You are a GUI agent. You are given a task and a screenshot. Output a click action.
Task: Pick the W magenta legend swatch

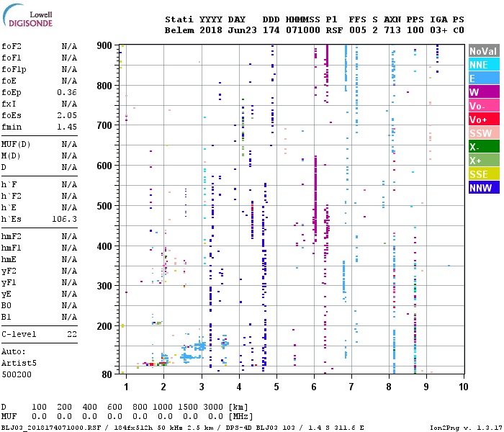pos(484,91)
